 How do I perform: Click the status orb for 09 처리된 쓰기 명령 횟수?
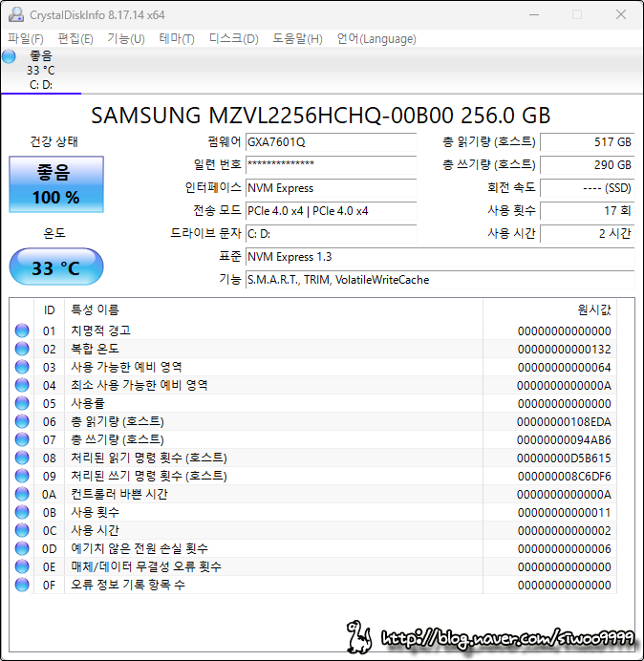pyautogui.click(x=22, y=476)
